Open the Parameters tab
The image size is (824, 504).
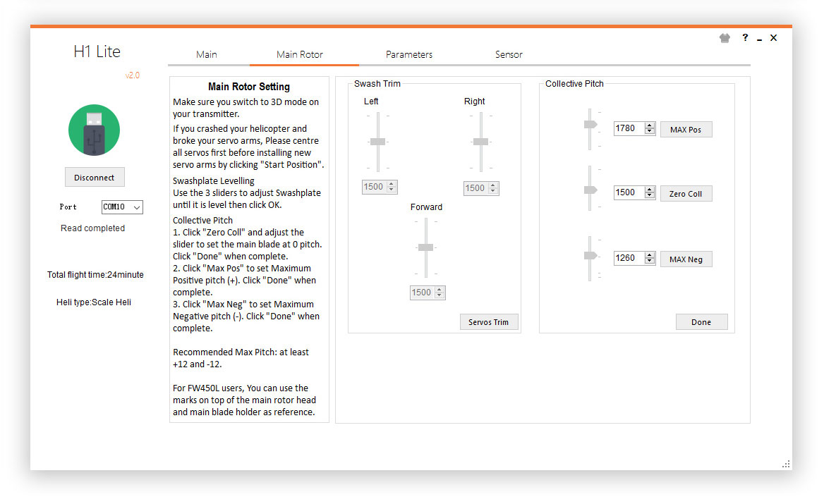pyautogui.click(x=409, y=54)
